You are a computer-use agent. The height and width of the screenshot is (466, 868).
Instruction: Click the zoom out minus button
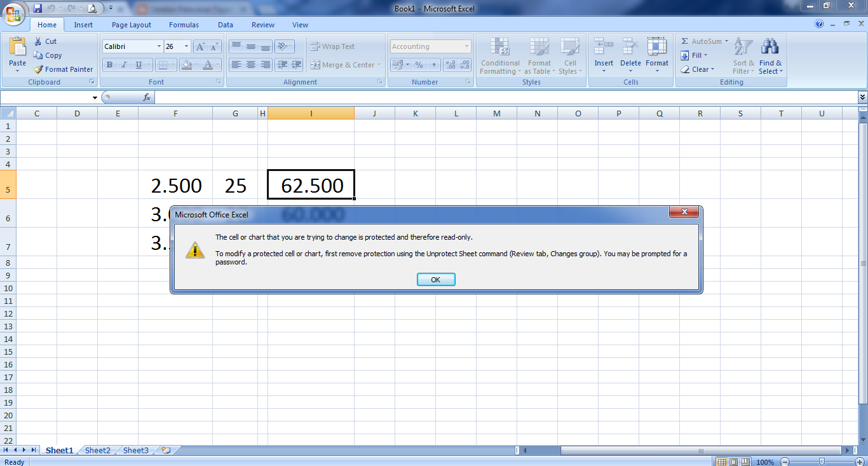[x=785, y=462]
